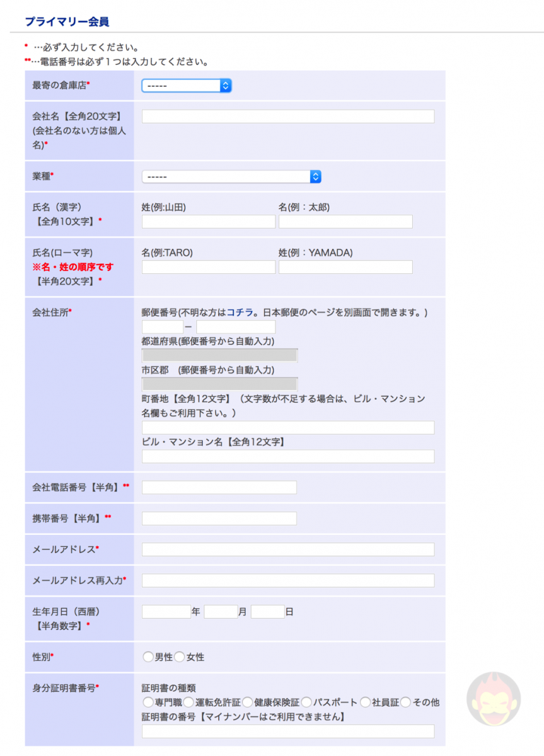Click the 姓 surname kanji input field
Image resolution: width=544 pixels, height=756 pixels.
click(x=208, y=221)
